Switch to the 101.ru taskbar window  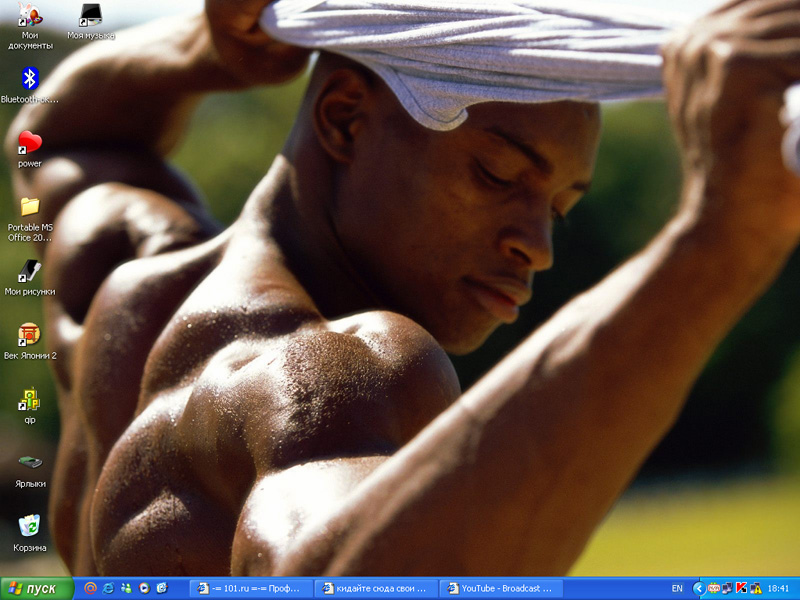(x=251, y=589)
